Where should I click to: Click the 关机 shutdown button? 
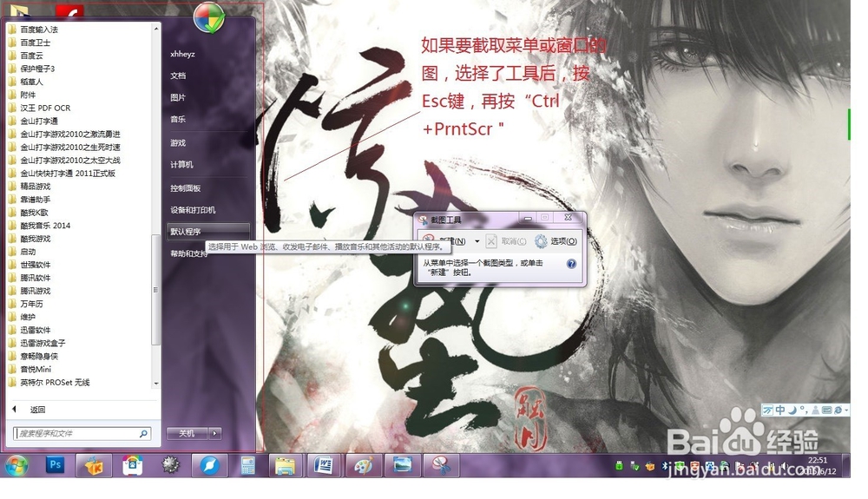[x=187, y=433]
